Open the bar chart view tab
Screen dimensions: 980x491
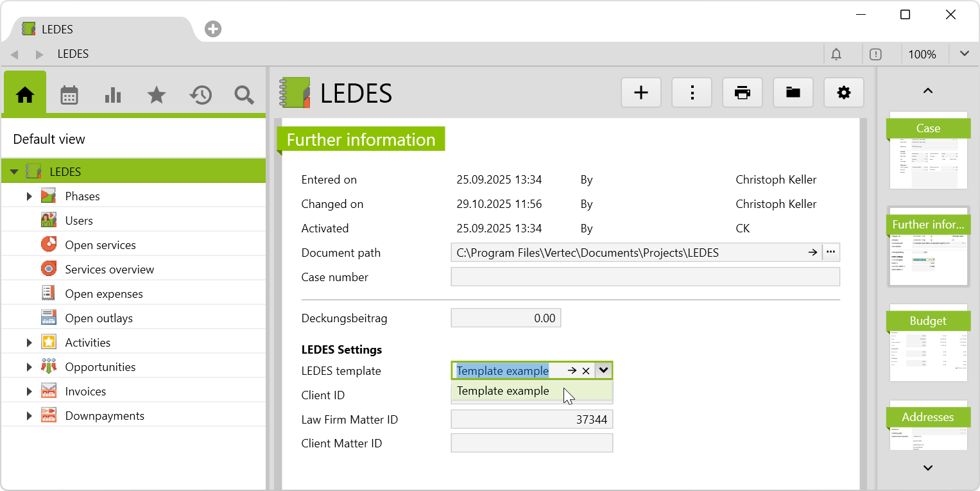(113, 96)
